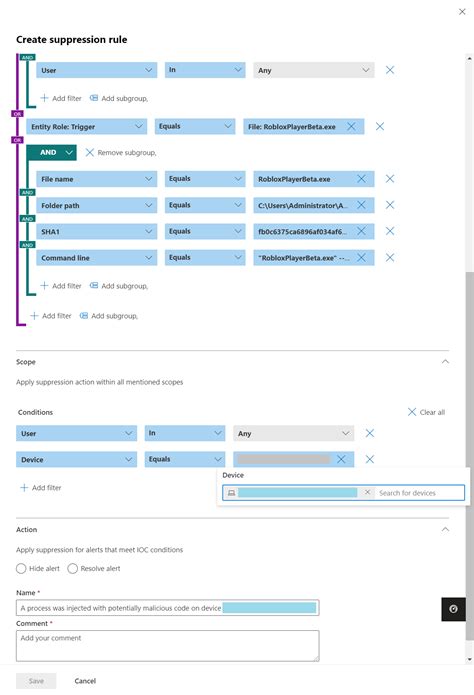Select the Resolve alert radio option
The height and width of the screenshot is (695, 474).
point(73,568)
